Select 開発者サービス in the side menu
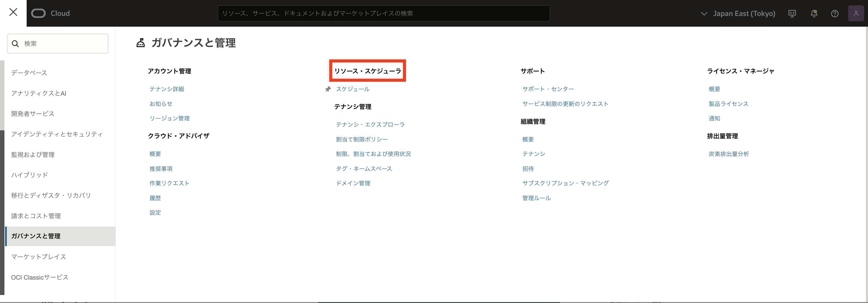The height and width of the screenshot is (303, 868). [33, 113]
